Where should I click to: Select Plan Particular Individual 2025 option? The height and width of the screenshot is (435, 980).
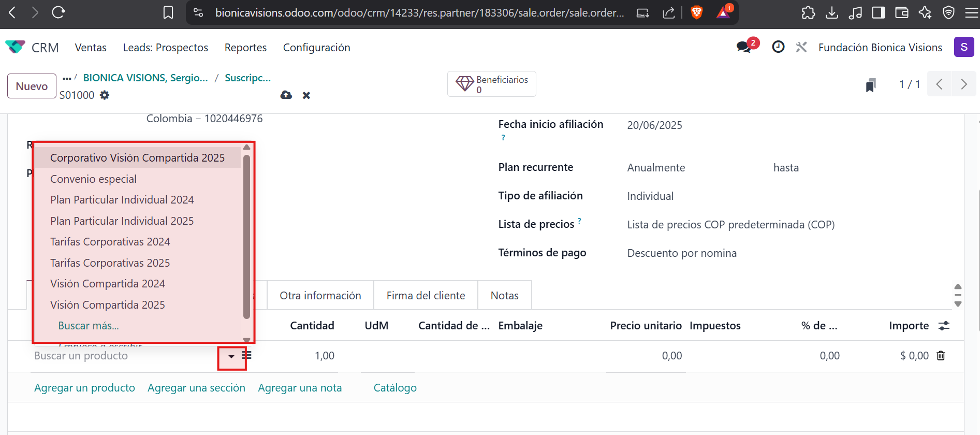click(x=122, y=221)
